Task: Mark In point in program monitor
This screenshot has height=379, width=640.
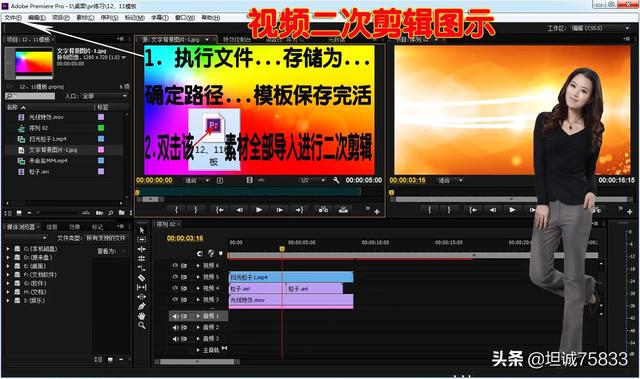Action: pos(429,210)
